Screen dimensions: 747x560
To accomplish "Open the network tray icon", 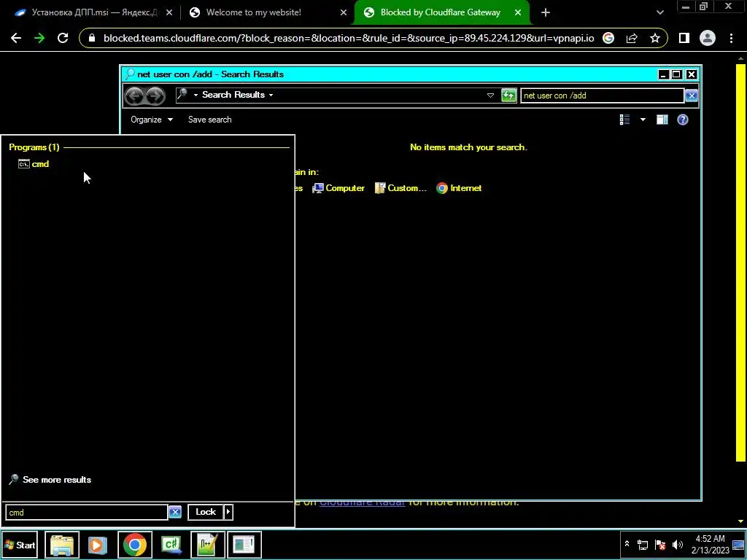I will pyautogui.click(x=643, y=545).
